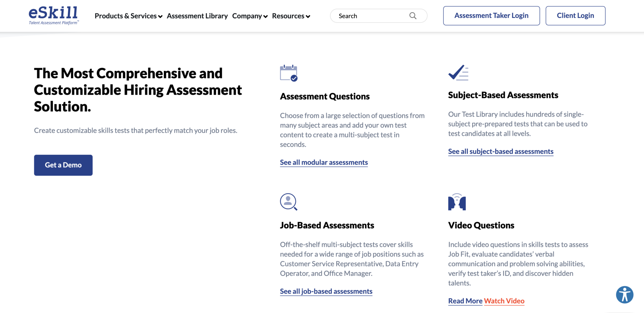Select the Assessment Questions calendar icon
644x313 pixels.
(x=288, y=73)
